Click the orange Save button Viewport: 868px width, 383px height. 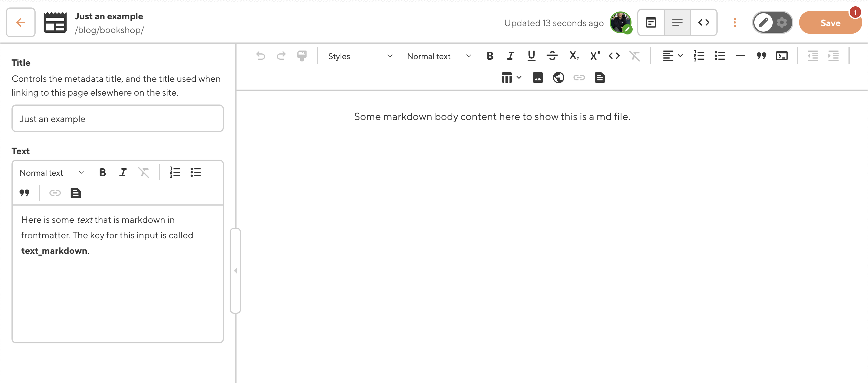coord(830,23)
